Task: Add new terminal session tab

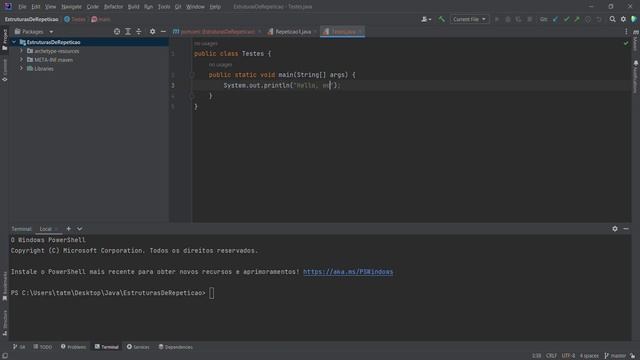Action: click(x=69, y=229)
